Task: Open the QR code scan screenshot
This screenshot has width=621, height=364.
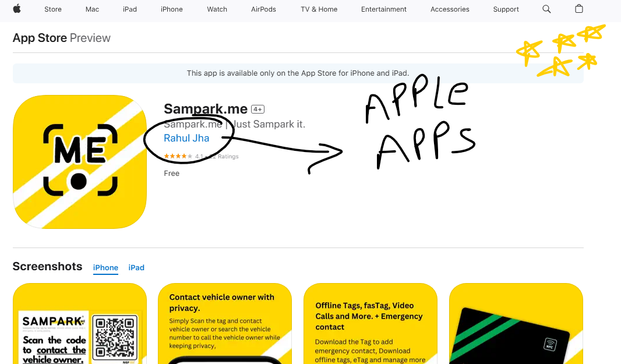Action: tap(80, 324)
